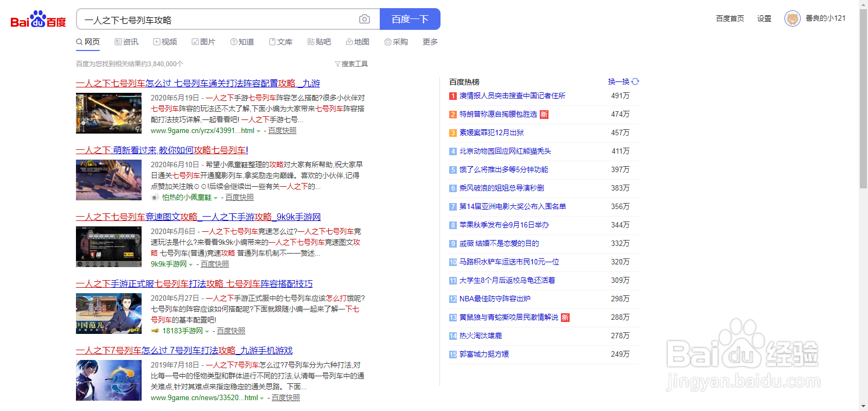Open hot topic 第14届亚洲电影大奖公布入围名单

513,206
